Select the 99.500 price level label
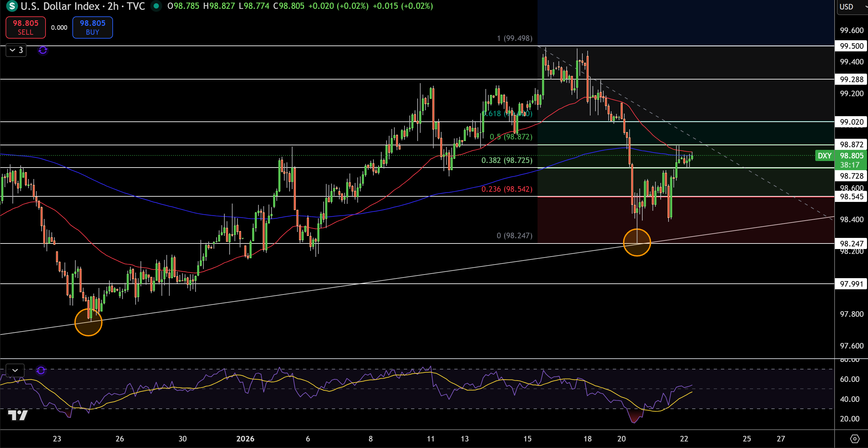This screenshot has height=448, width=868. coord(852,46)
